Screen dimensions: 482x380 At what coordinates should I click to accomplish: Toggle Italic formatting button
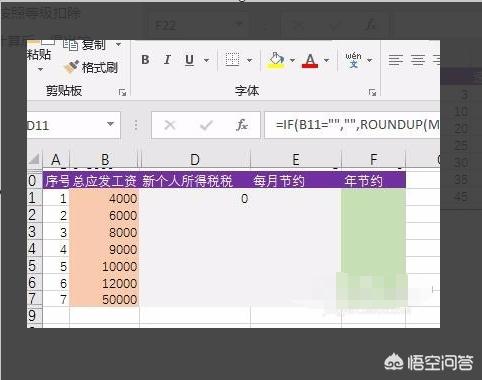click(x=167, y=60)
